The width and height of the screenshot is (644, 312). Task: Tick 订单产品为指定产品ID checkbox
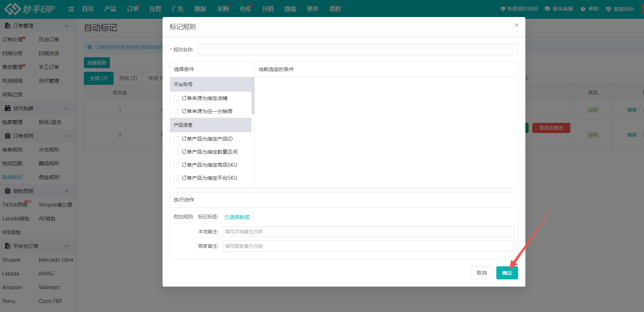pos(176,139)
